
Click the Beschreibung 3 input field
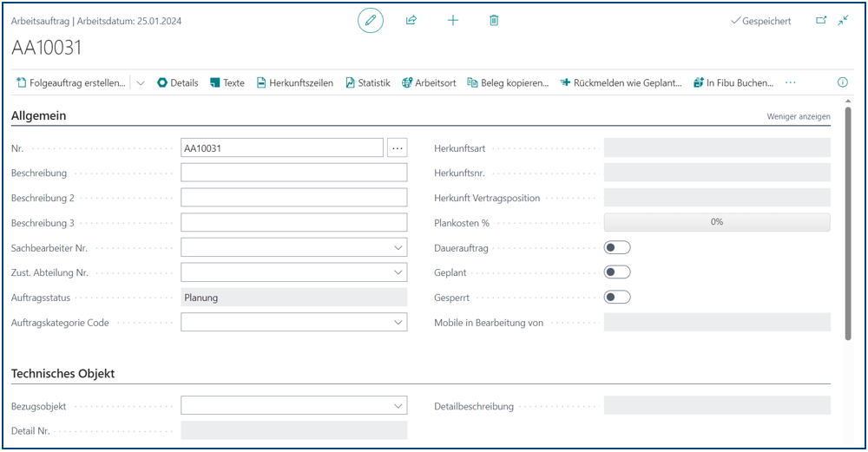pos(294,222)
